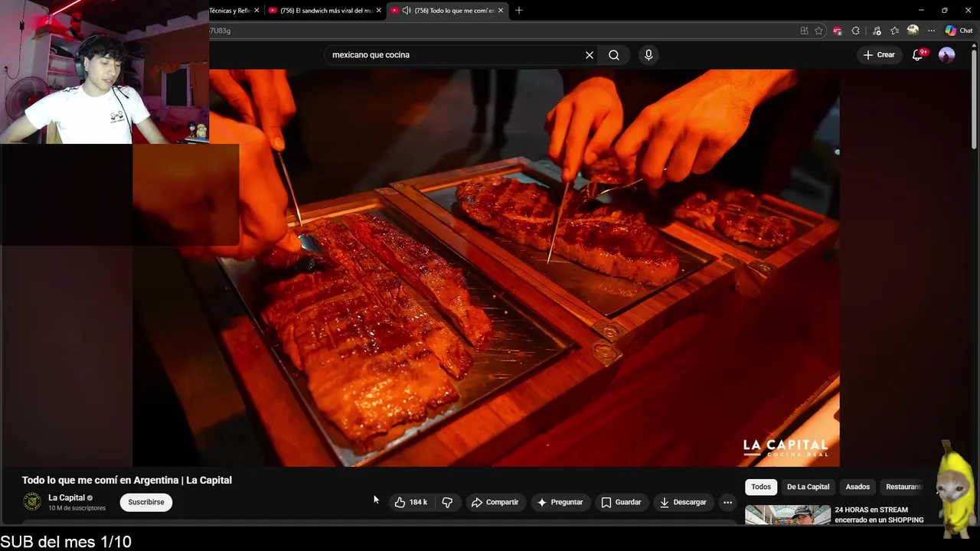Close the 'Técnicas y Refle' tab

tap(256, 11)
